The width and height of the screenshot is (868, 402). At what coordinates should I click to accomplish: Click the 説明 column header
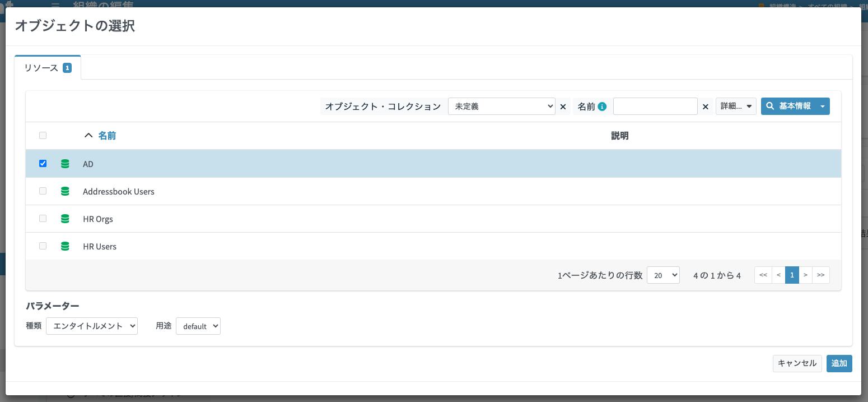coord(620,135)
